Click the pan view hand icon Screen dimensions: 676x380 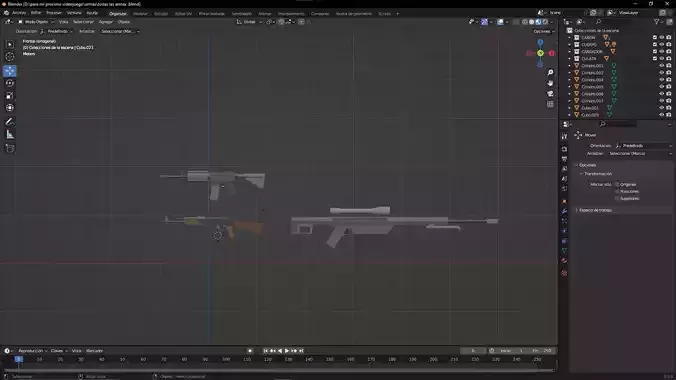550,83
